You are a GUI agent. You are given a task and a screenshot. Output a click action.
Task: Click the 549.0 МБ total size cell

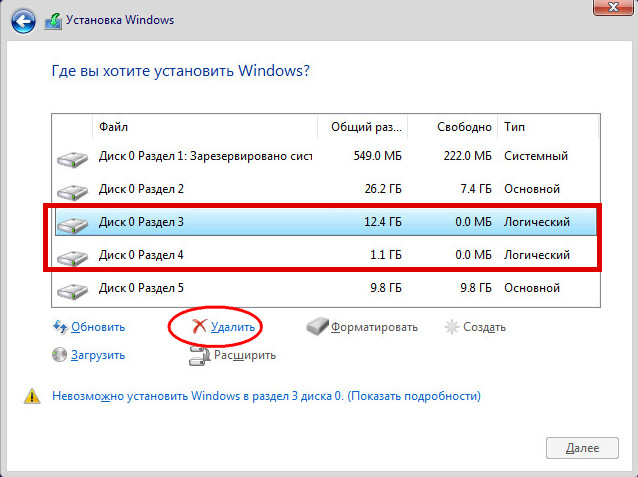coord(378,156)
